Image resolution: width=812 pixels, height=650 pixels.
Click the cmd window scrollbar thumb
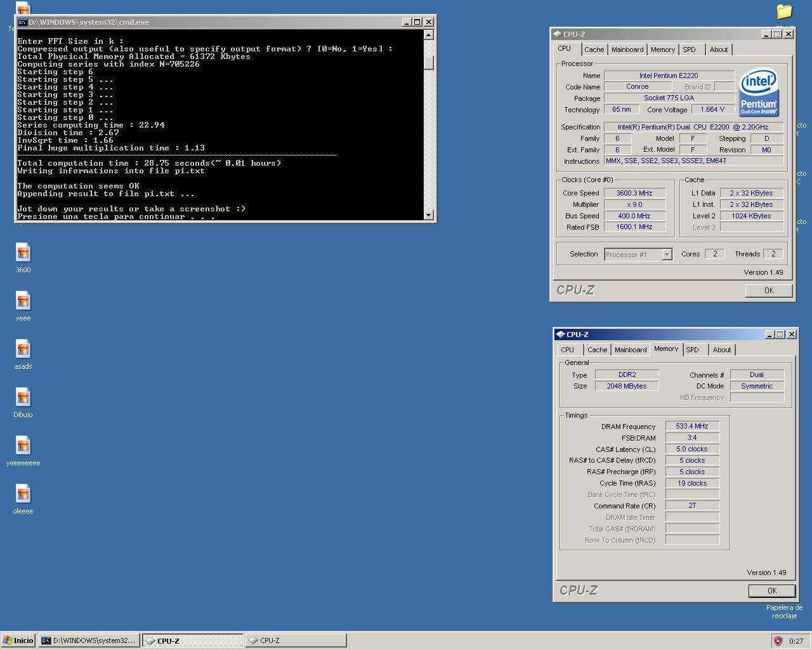[429, 63]
